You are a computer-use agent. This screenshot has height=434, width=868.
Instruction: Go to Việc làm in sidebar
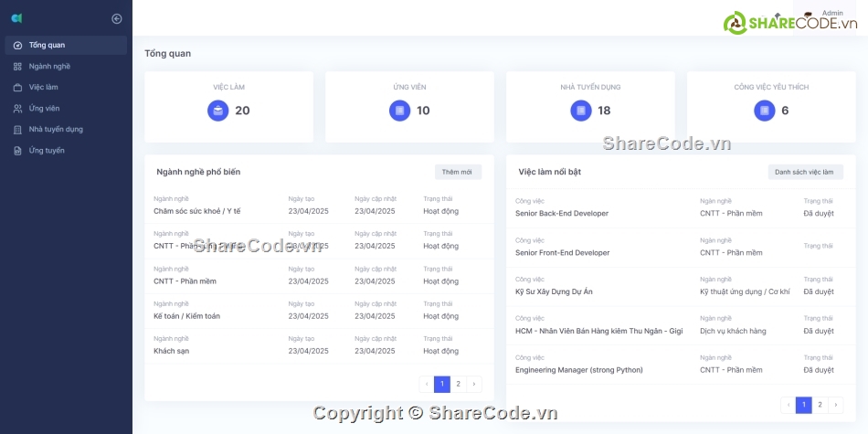coord(66,88)
